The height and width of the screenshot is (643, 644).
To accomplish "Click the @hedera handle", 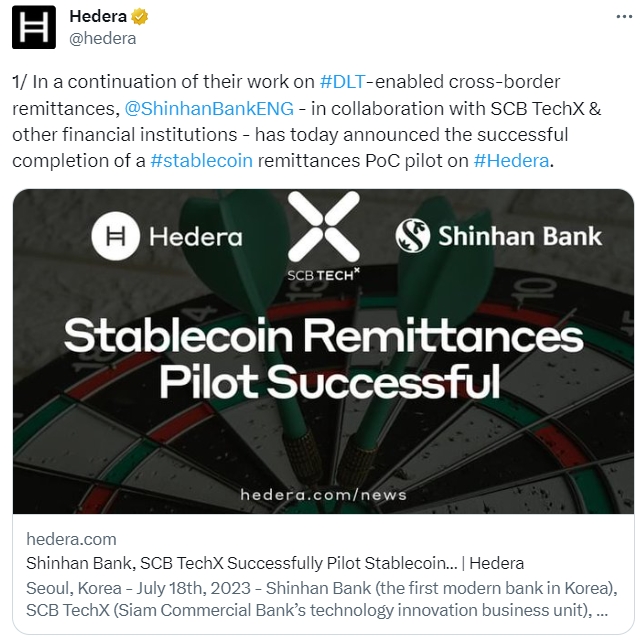I will 102,38.
